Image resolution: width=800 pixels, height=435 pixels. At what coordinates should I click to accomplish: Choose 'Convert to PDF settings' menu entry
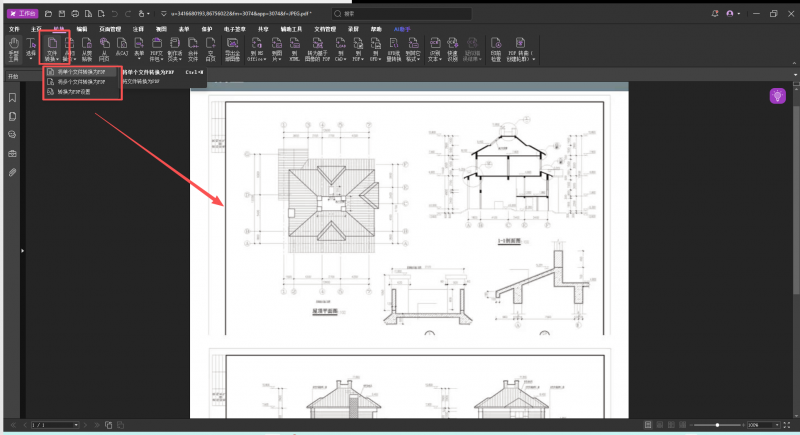coord(82,92)
